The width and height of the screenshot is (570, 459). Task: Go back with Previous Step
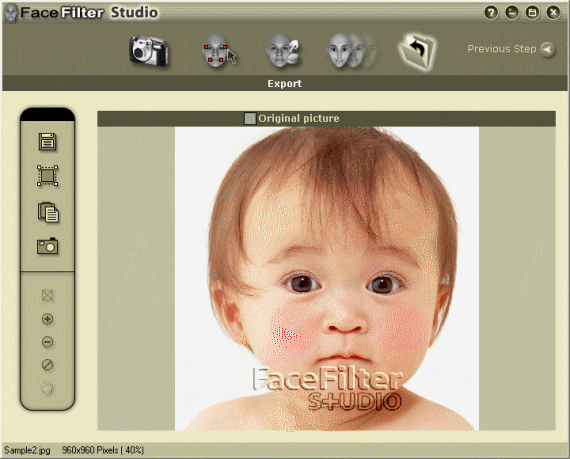click(x=511, y=49)
